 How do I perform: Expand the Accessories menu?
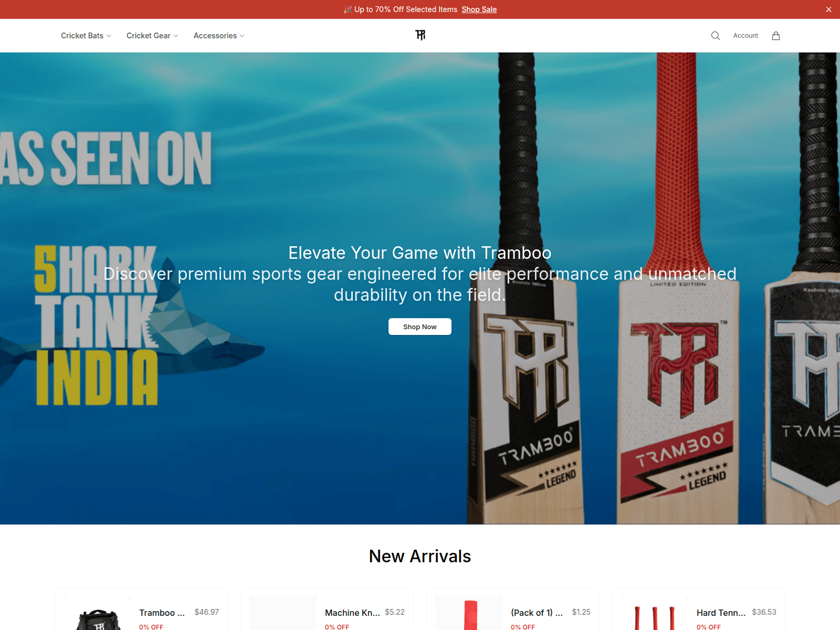(219, 36)
